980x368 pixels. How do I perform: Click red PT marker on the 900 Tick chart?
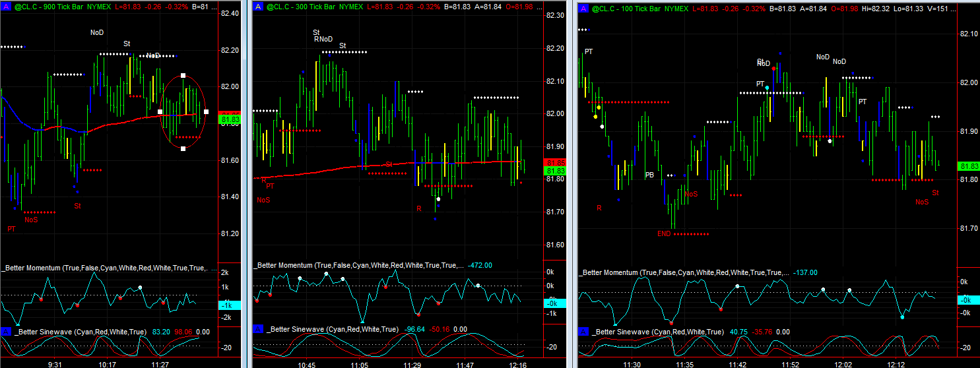click(11, 229)
